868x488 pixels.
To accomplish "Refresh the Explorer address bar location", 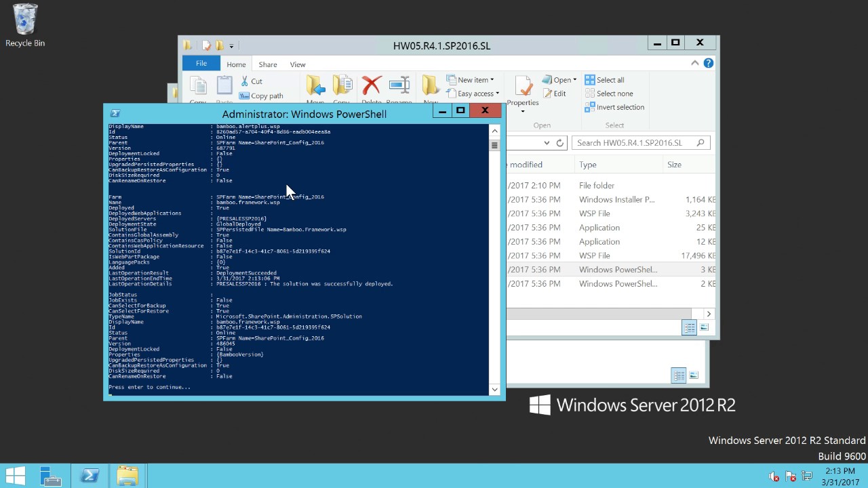I will (560, 143).
